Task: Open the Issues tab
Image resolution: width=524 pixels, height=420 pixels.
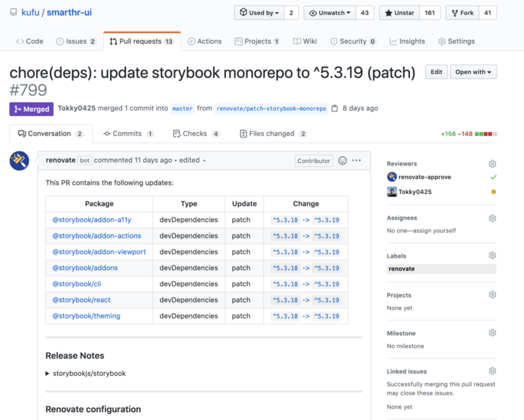Action: tap(76, 41)
